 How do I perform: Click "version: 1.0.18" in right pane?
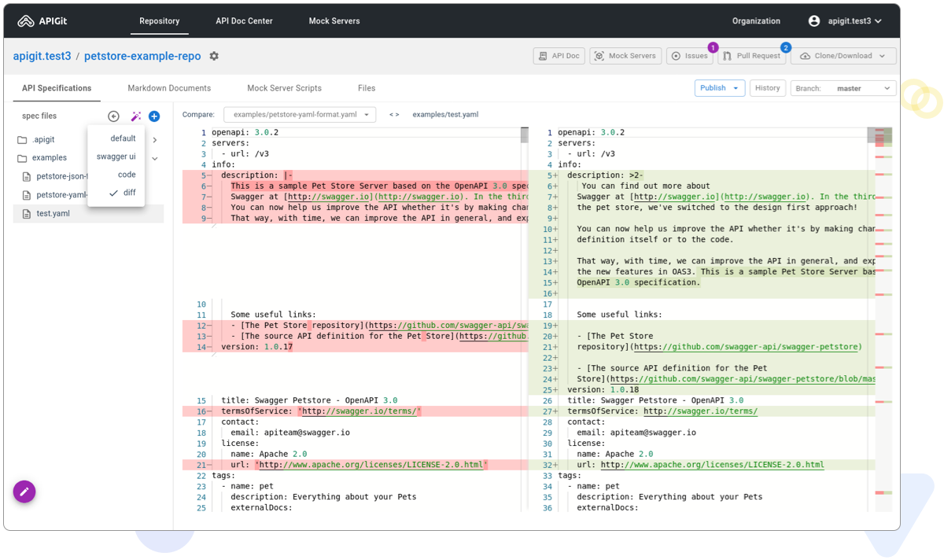point(603,389)
